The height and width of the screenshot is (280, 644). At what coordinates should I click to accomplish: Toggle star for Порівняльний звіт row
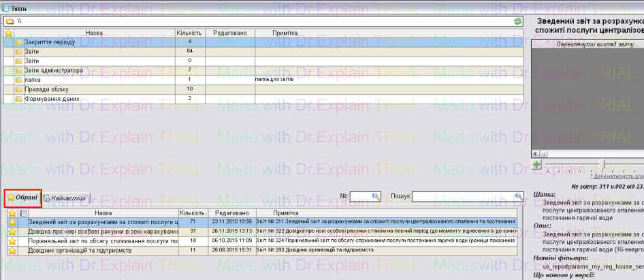coord(12,240)
